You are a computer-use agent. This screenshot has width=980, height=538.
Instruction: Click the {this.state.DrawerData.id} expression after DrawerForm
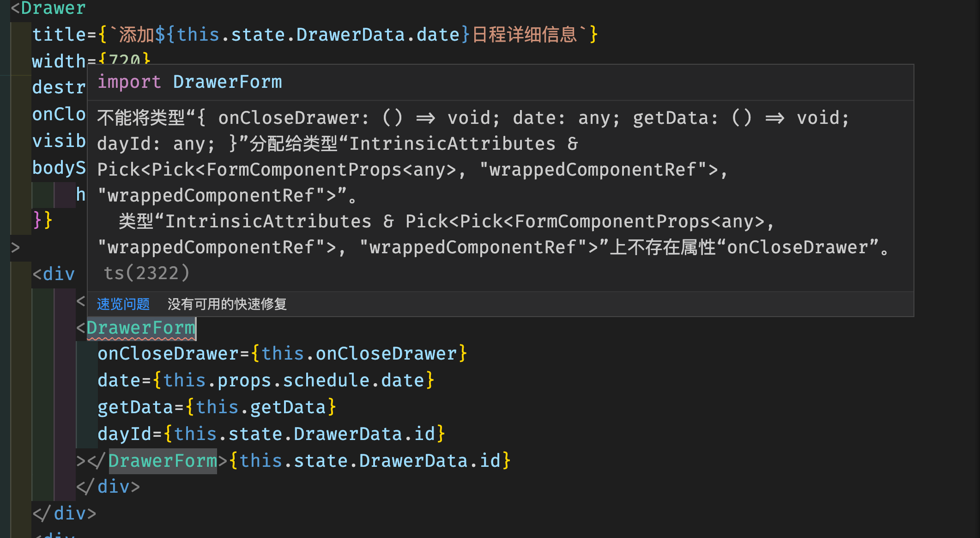tap(369, 461)
